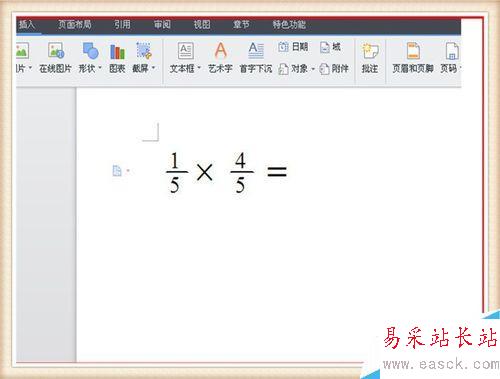The width and height of the screenshot is (500, 379).
Task: Expand the 形状 dropdown arrow
Action: pyautogui.click(x=100, y=68)
